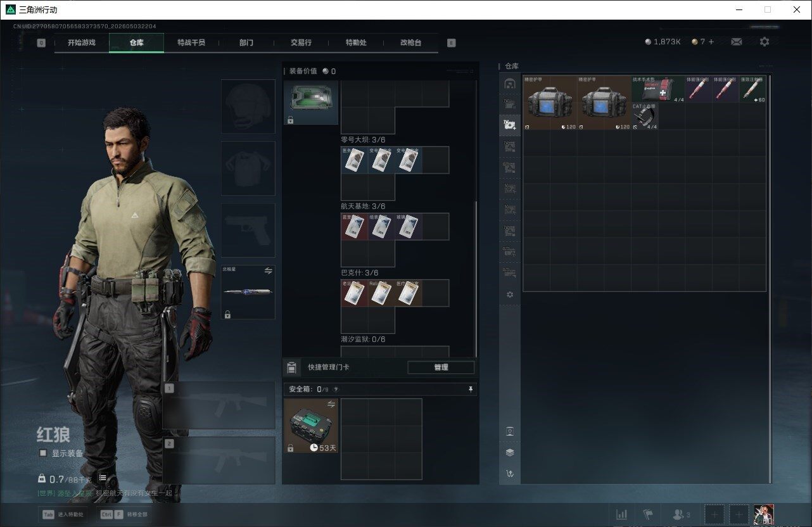Viewport: 812px width, 527px height.
Task: Select the 战术手术包 item
Action: [658, 89]
